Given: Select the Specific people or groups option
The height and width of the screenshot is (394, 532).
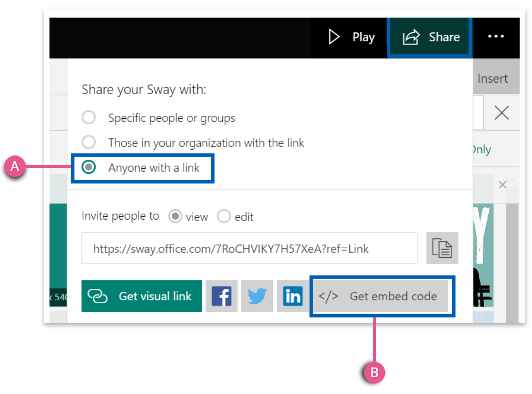Looking at the screenshot, I should click(158, 117).
